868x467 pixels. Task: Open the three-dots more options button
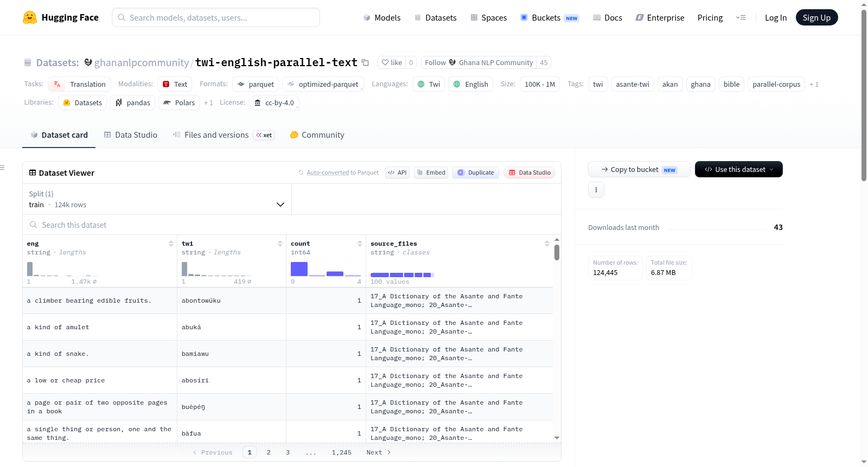click(596, 190)
